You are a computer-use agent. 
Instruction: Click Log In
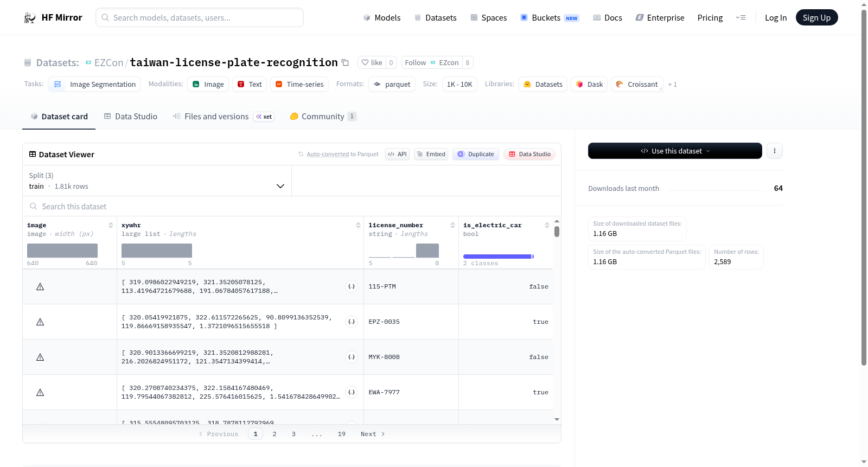tap(776, 18)
